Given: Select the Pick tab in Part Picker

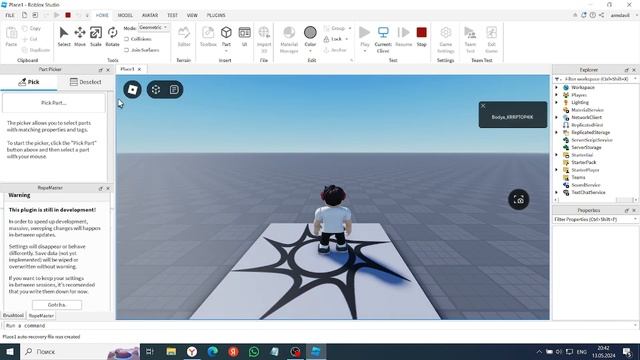Looking at the screenshot, I should pyautogui.click(x=29, y=82).
